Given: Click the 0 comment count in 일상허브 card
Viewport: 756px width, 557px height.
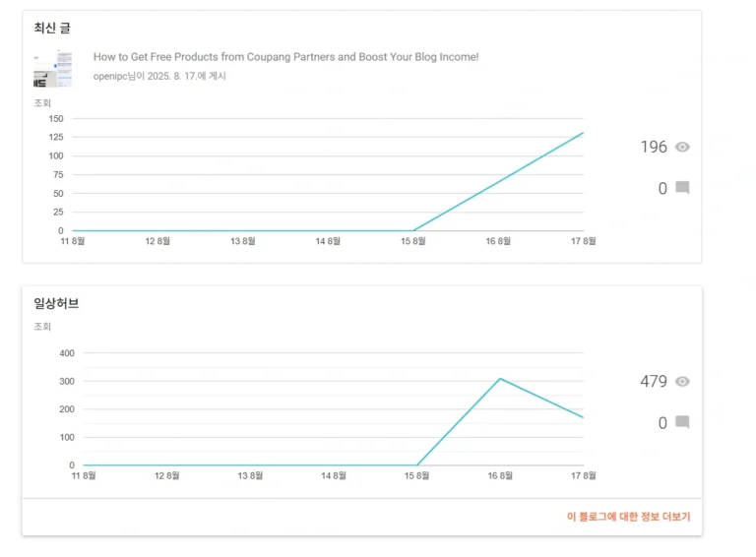Looking at the screenshot, I should tap(662, 423).
